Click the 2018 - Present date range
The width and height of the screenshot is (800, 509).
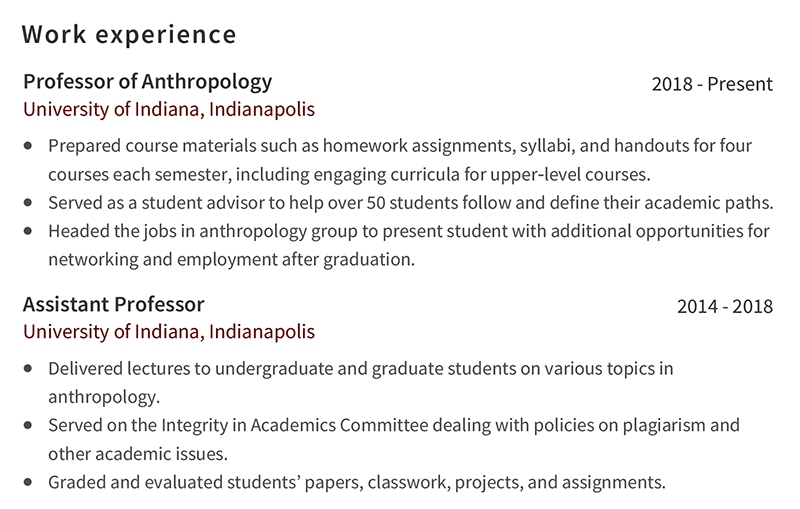click(x=712, y=84)
